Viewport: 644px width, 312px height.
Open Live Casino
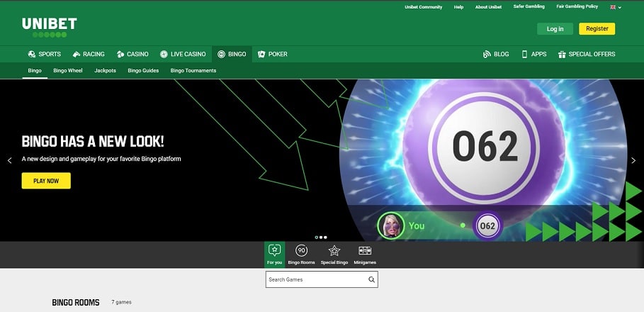point(183,54)
